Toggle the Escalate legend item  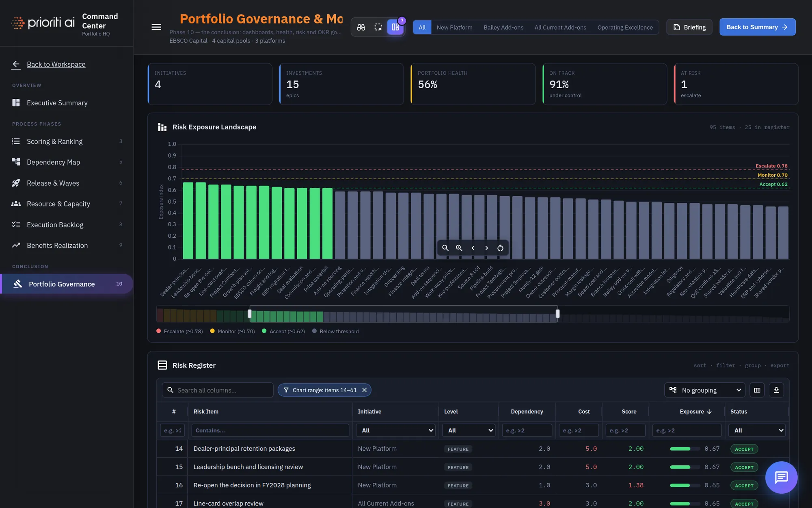[179, 331]
